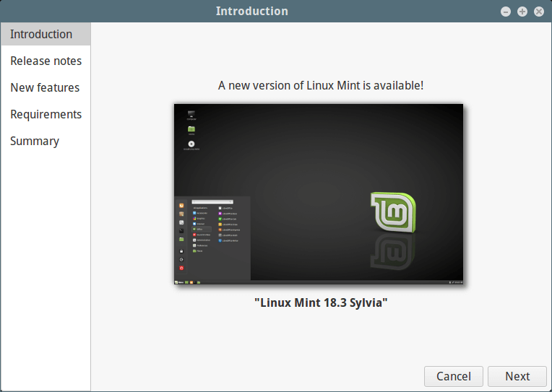The image size is (552, 392).
Task: Click the Introduction title bar text
Action: coord(251,11)
